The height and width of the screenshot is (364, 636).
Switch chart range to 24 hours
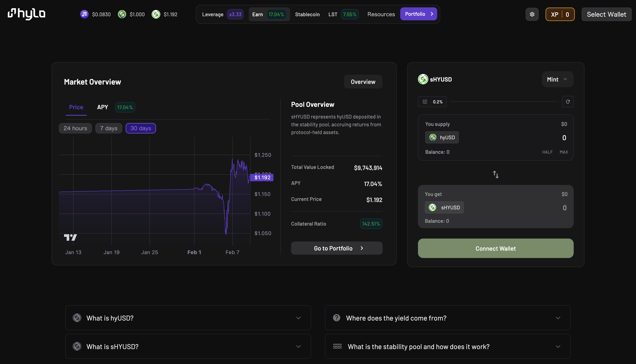click(x=75, y=128)
